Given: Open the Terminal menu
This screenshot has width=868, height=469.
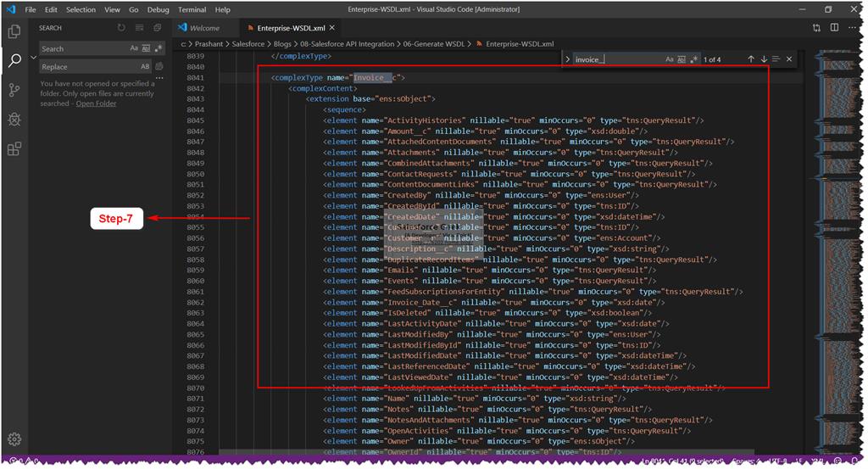Looking at the screenshot, I should click(192, 9).
